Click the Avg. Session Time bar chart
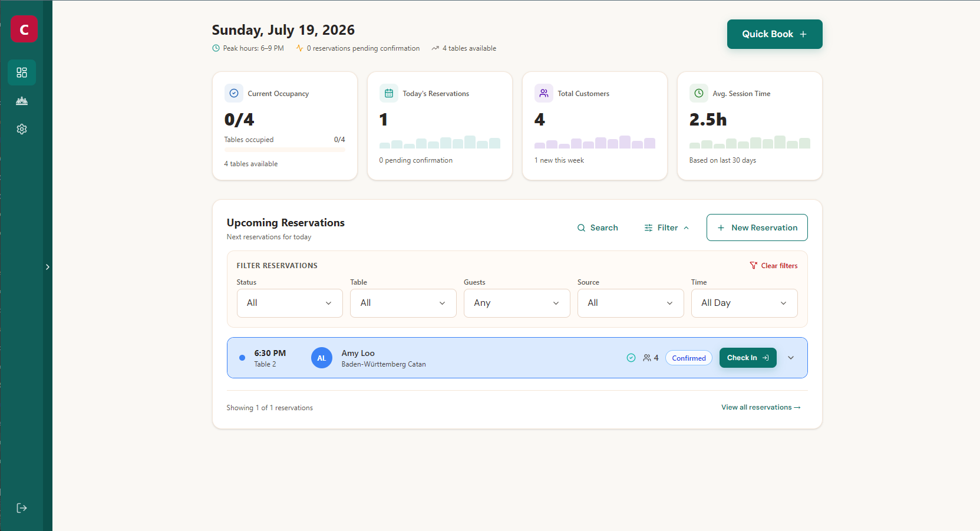 click(750, 142)
